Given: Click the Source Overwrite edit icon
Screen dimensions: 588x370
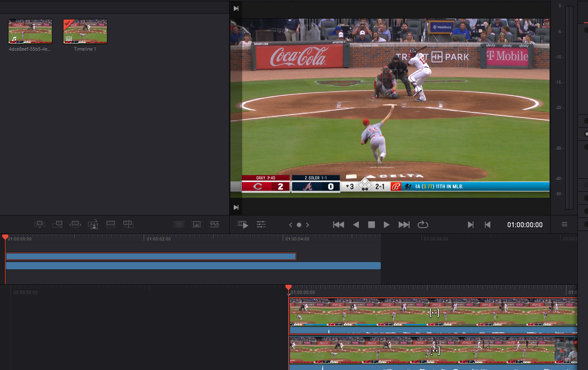Looking at the screenshot, I should click(128, 224).
